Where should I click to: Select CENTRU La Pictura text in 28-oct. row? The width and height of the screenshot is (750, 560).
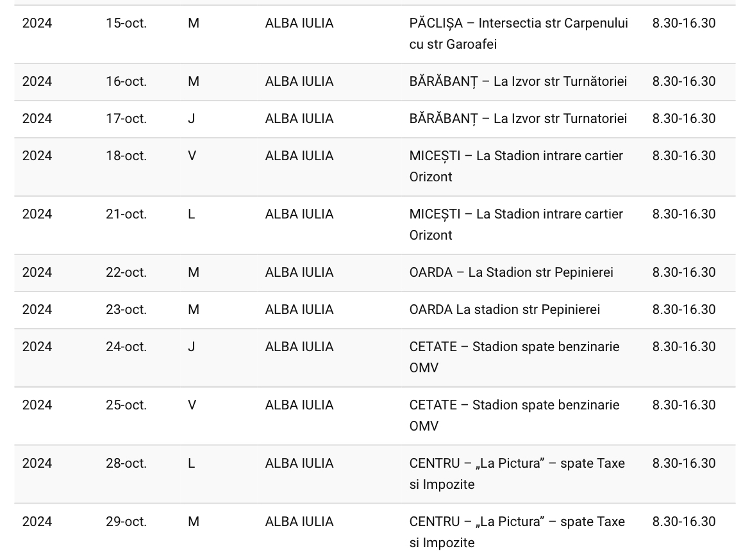(x=517, y=474)
